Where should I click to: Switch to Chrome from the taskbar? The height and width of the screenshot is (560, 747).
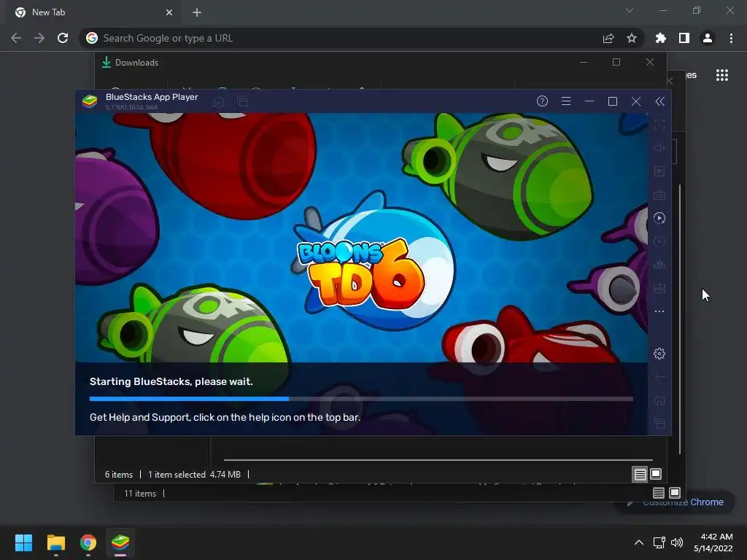(x=88, y=542)
